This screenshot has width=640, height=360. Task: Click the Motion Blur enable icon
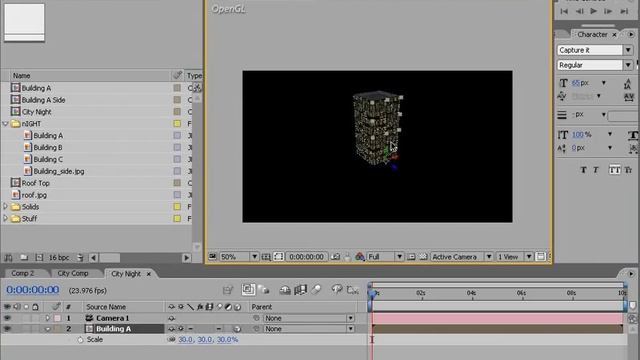[x=316, y=290]
